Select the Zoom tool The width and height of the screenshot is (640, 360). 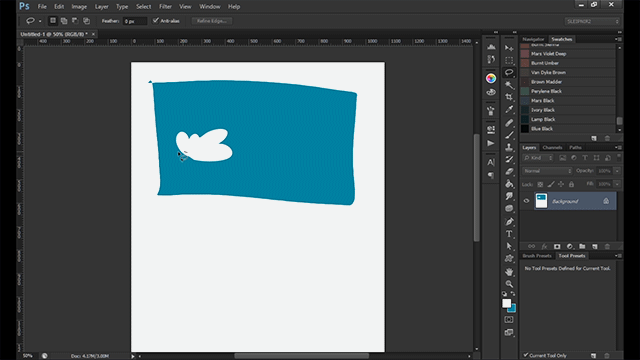[509, 284]
